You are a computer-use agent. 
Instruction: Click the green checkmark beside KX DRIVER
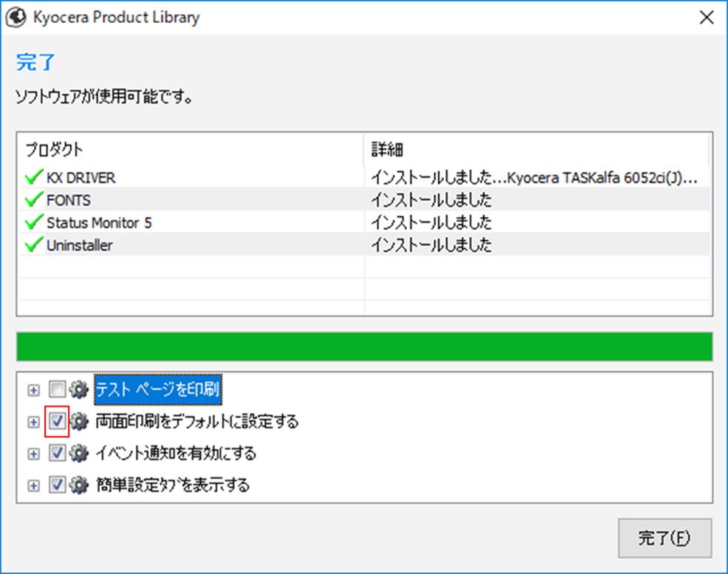pos(34,177)
